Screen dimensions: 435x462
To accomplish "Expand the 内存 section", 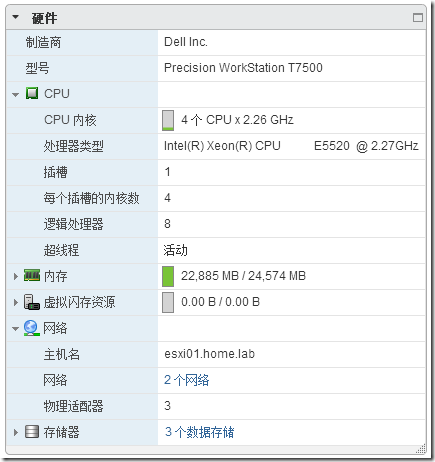I will click(x=16, y=276).
